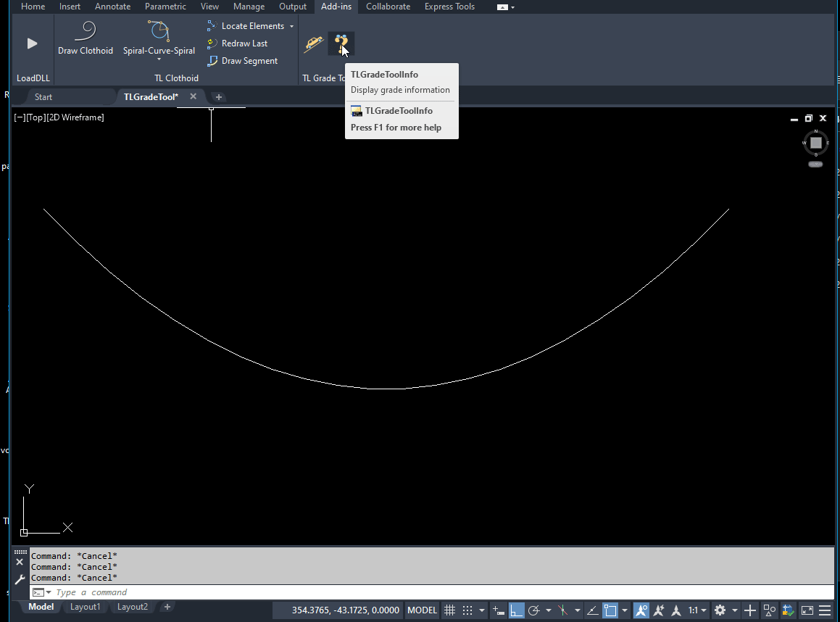Toggle Ortho mode in status bar

tap(517, 610)
